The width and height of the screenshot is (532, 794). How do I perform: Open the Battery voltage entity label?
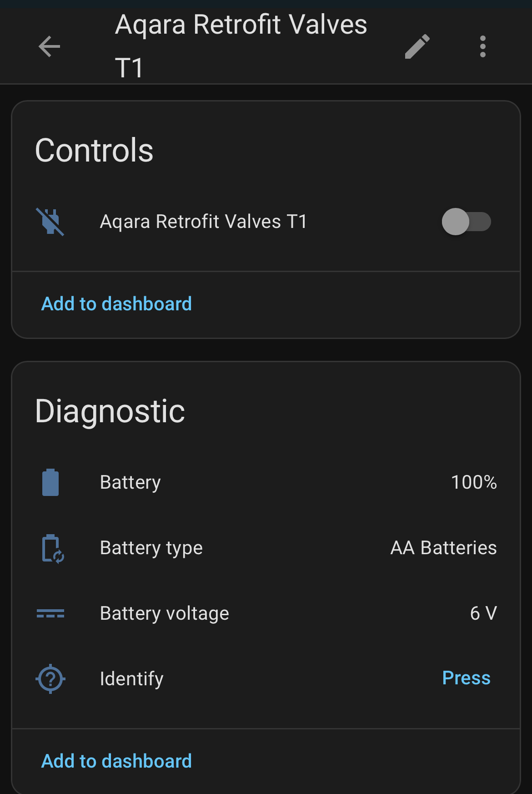point(164,613)
